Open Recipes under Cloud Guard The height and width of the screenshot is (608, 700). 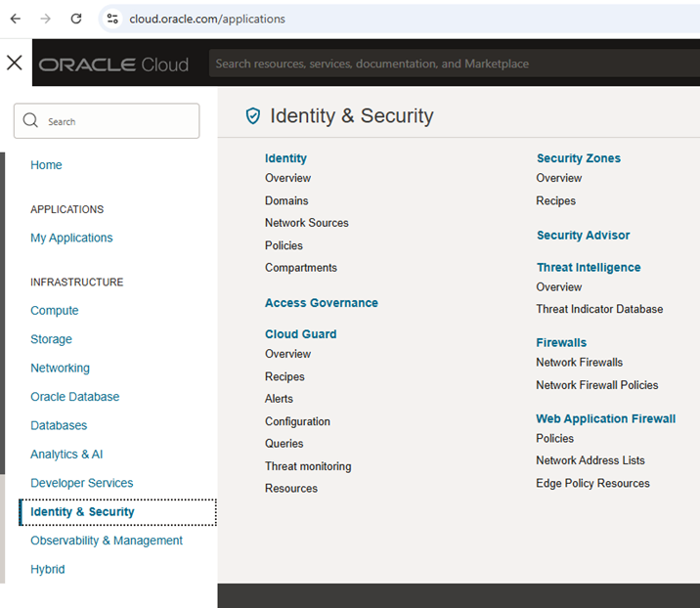tap(284, 376)
